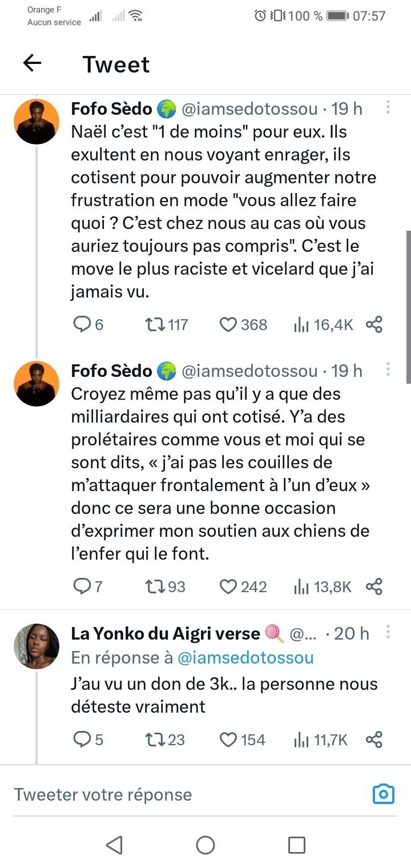Like the second tweet with 242 likes
The image size is (411, 868).
[228, 586]
